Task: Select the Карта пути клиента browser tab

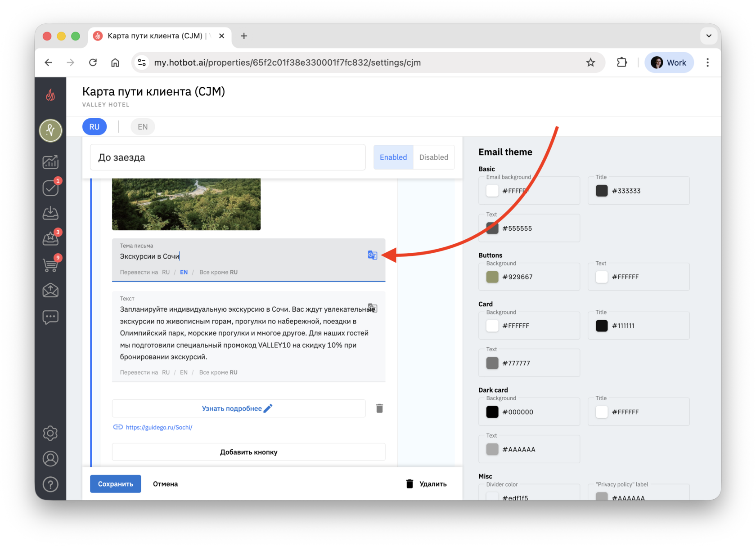Action: pyautogui.click(x=160, y=36)
